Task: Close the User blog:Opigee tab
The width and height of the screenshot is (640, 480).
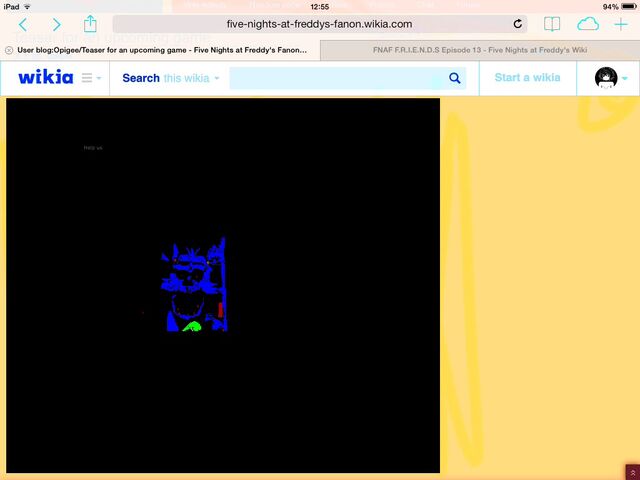Action: coord(9,50)
